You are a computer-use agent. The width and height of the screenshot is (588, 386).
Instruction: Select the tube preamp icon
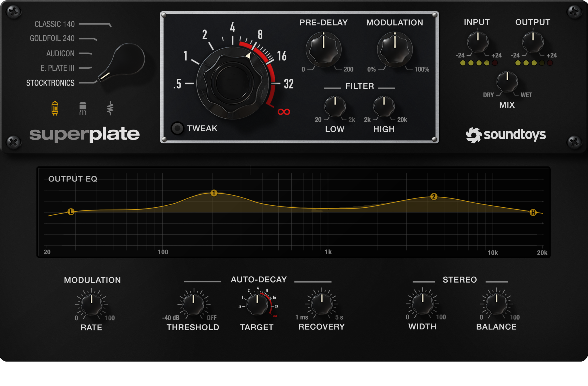[55, 108]
